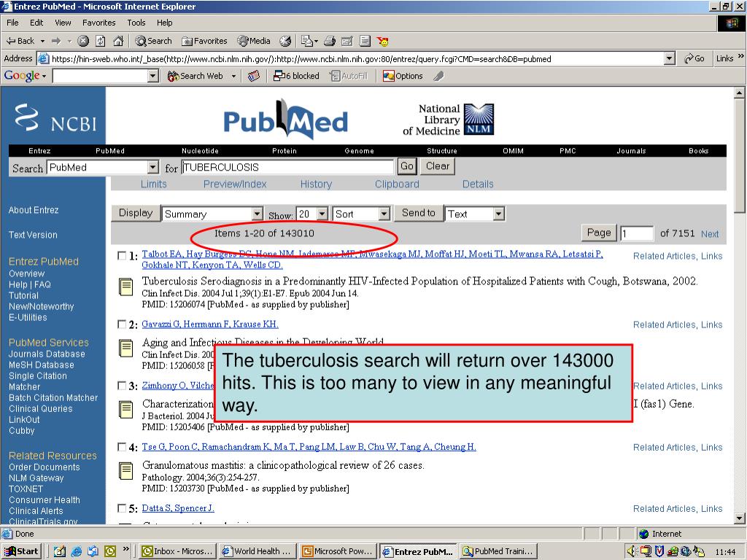Open the IE Search toolbar button
The height and width of the screenshot is (560, 747).
pos(153,41)
